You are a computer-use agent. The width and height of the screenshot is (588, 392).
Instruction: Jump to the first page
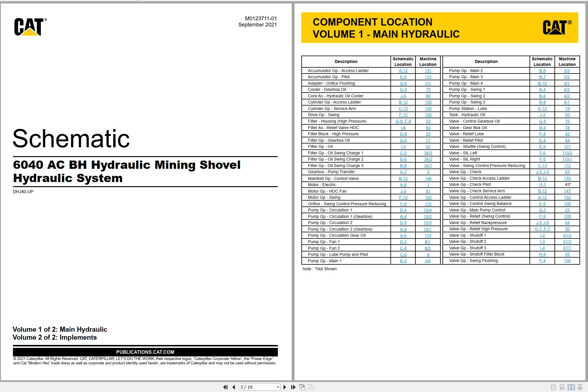tap(225, 387)
